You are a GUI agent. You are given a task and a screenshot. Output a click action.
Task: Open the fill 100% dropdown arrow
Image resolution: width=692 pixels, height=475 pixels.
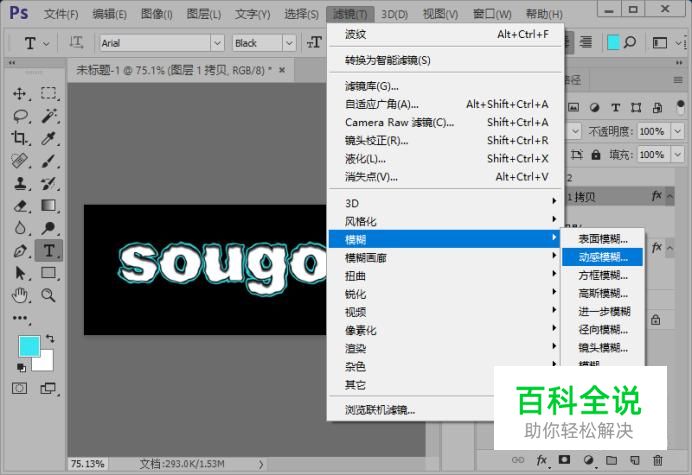(677, 155)
